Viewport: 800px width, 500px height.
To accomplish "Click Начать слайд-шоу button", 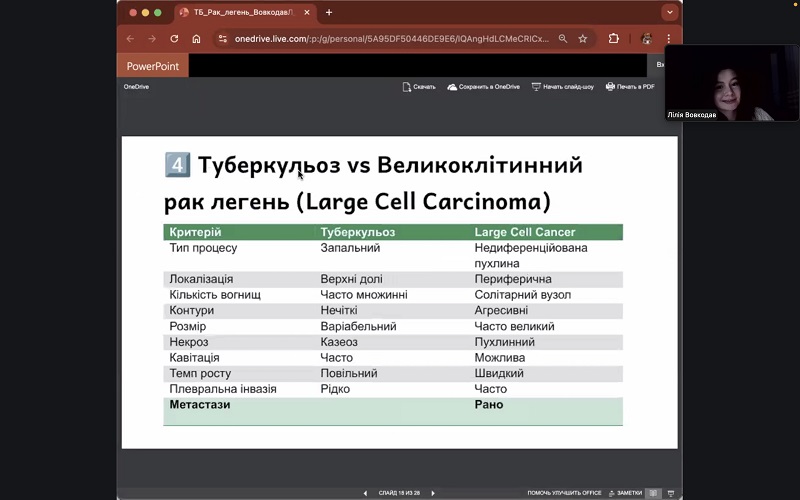I will click(563, 87).
